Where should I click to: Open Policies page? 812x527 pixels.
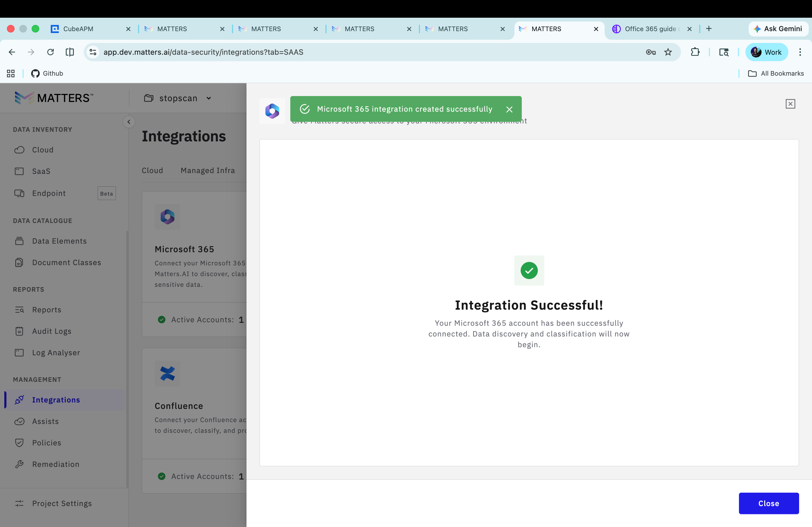click(47, 442)
